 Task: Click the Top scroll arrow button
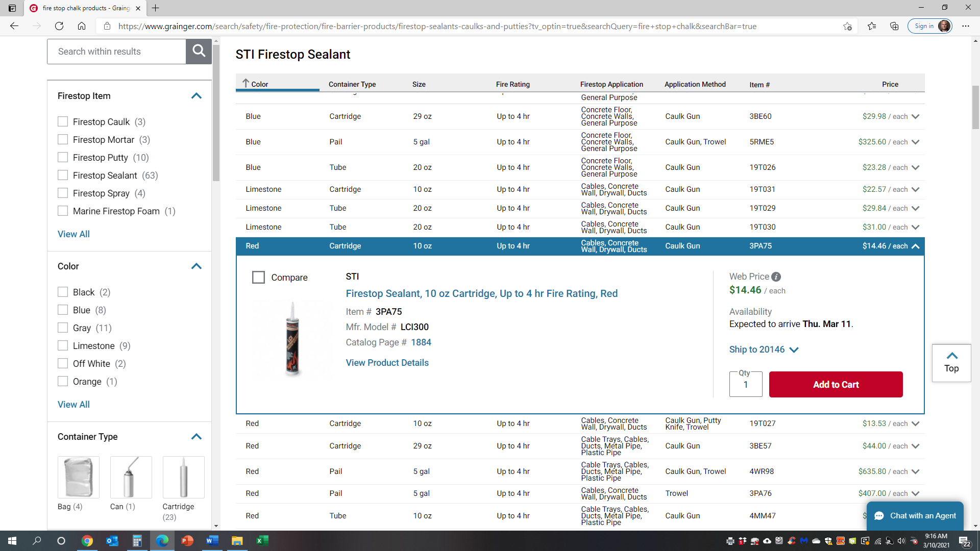click(x=951, y=363)
